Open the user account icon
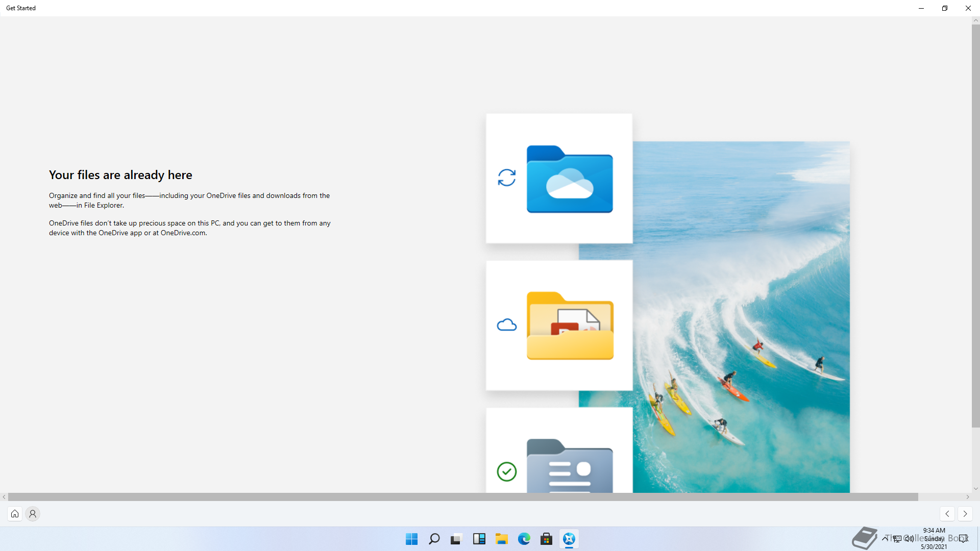The width and height of the screenshot is (980, 551). tap(33, 514)
